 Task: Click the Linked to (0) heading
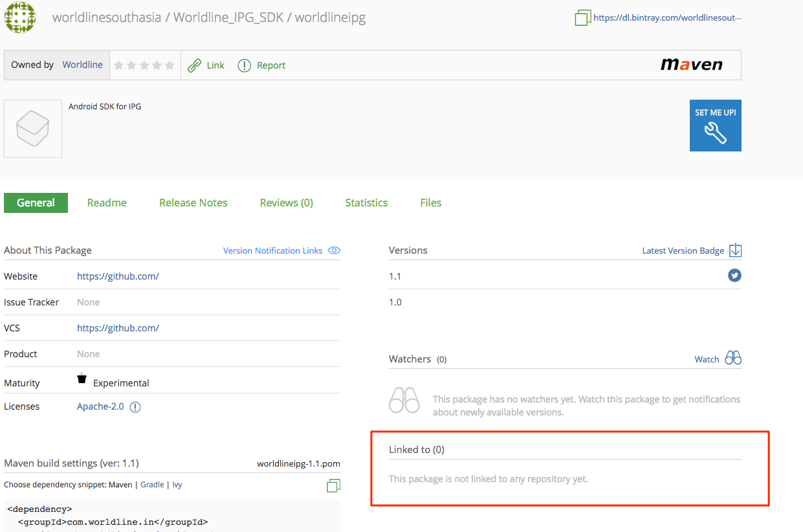pyautogui.click(x=417, y=449)
